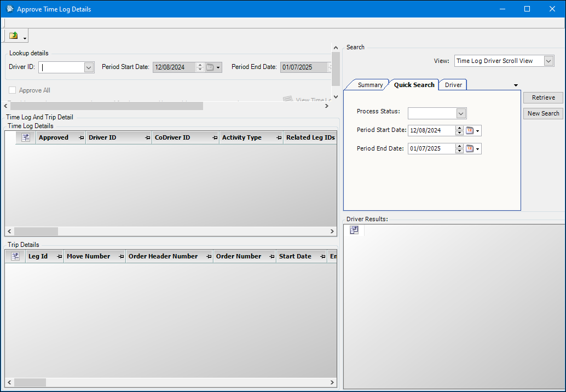Enable the Approve All checkbox

tap(12, 90)
